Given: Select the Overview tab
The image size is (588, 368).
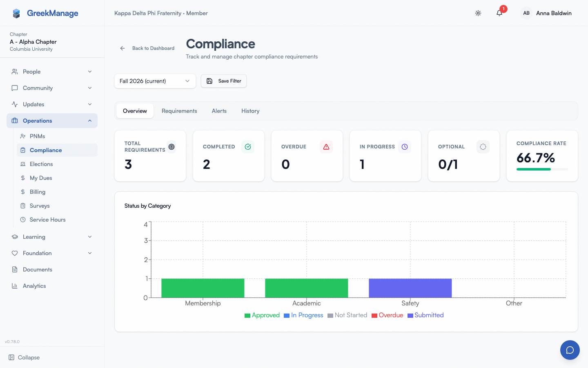Looking at the screenshot, I should [135, 111].
